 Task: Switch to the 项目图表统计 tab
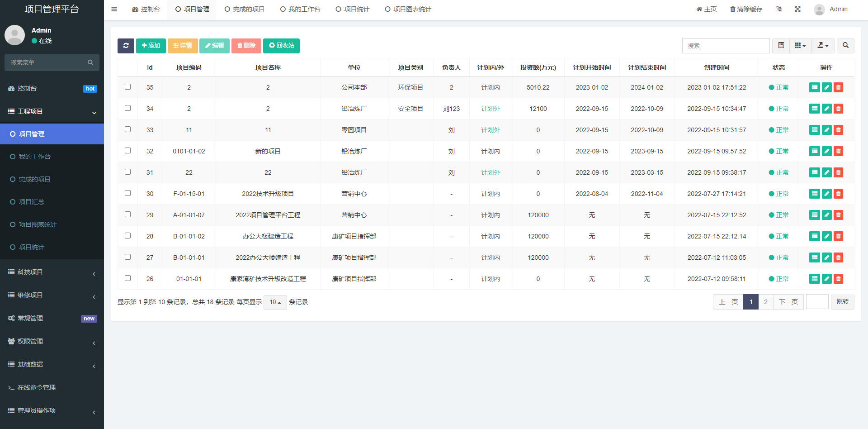408,9
